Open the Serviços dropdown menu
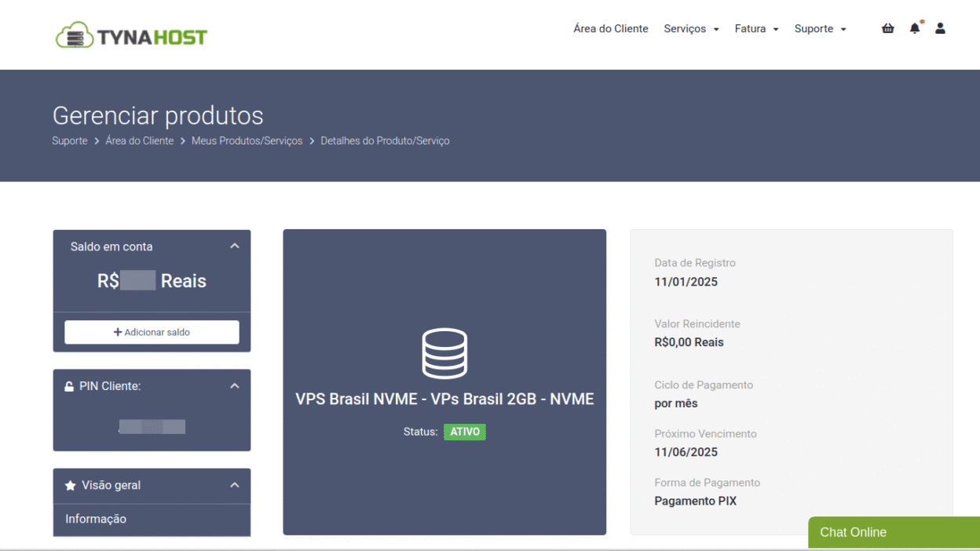Viewport: 980px width, 551px height. [x=691, y=28]
